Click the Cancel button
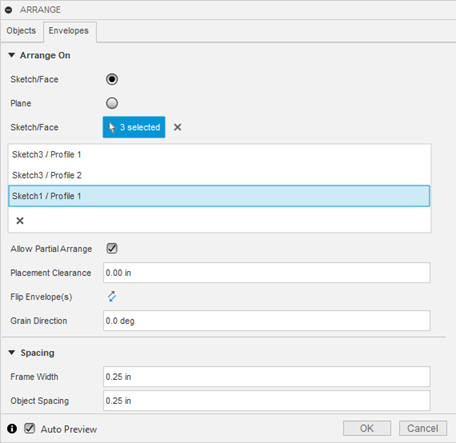 [x=423, y=428]
